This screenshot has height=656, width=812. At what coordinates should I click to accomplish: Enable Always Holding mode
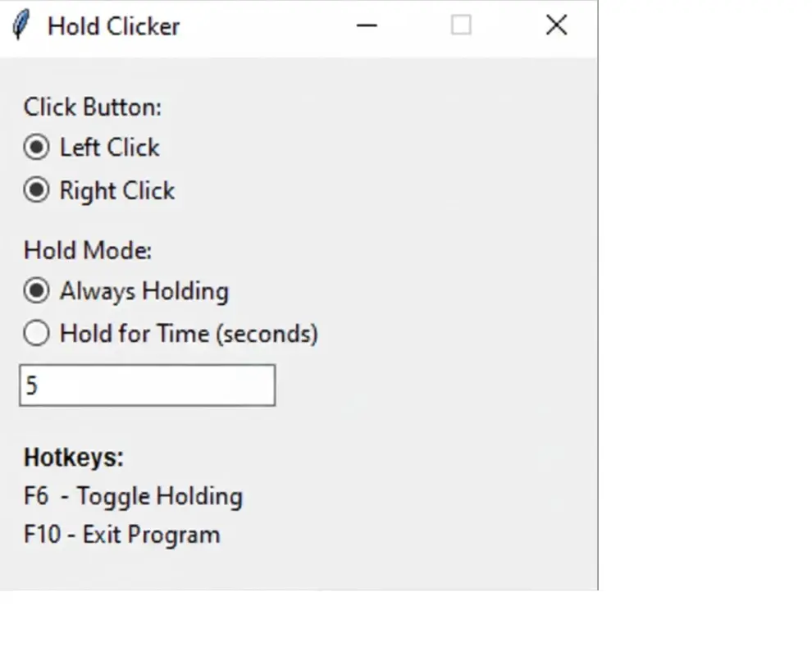pos(36,291)
